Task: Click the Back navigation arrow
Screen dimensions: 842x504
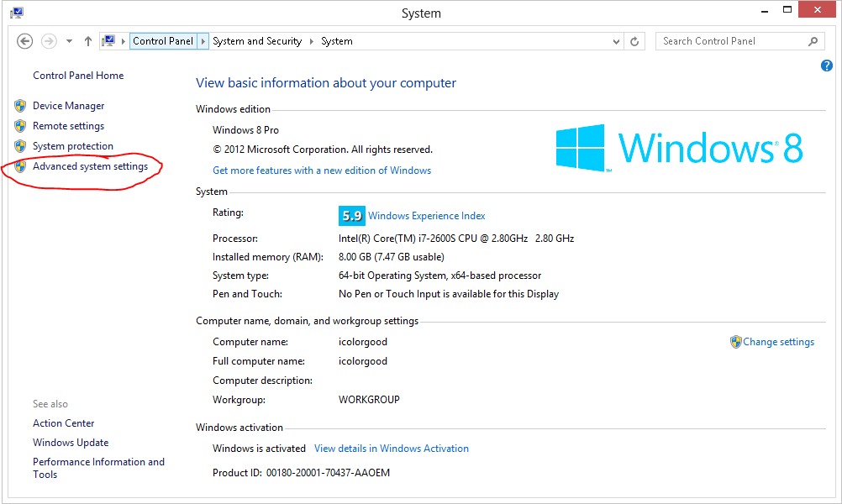Action: point(24,41)
